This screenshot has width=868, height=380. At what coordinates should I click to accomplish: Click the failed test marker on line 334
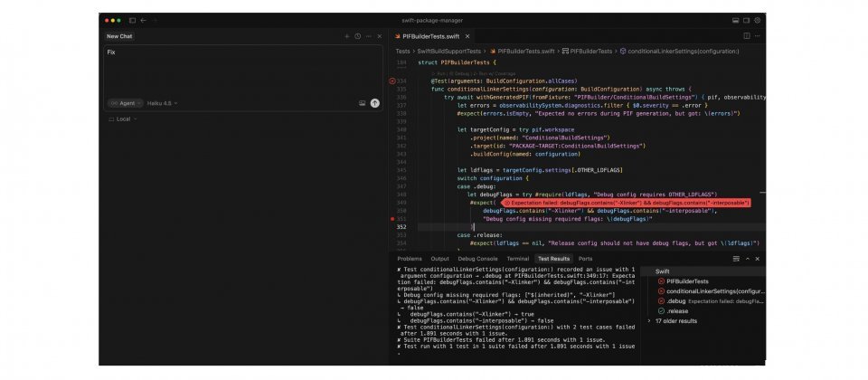click(392, 81)
